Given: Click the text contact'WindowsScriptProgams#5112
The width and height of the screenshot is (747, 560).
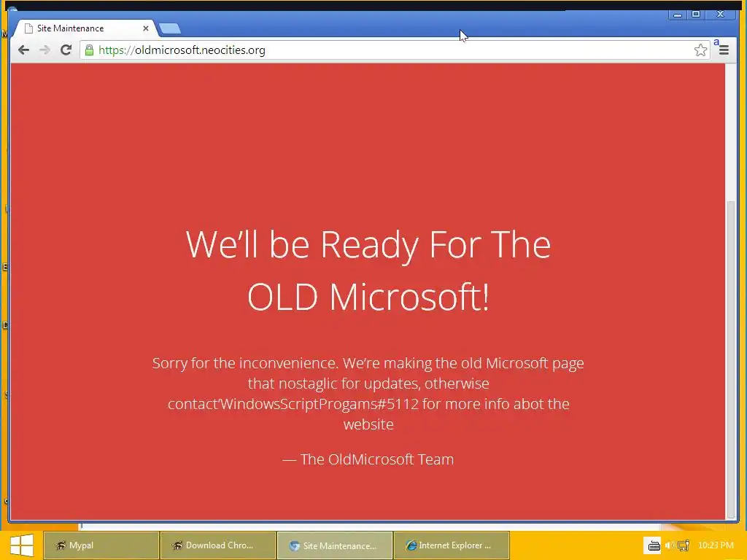Looking at the screenshot, I should [x=293, y=404].
